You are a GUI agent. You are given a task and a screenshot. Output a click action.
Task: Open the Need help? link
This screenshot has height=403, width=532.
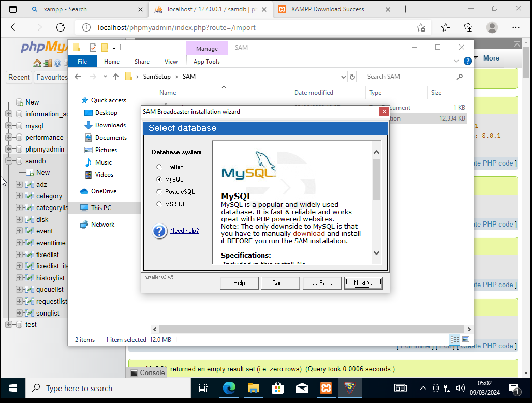pyautogui.click(x=184, y=231)
